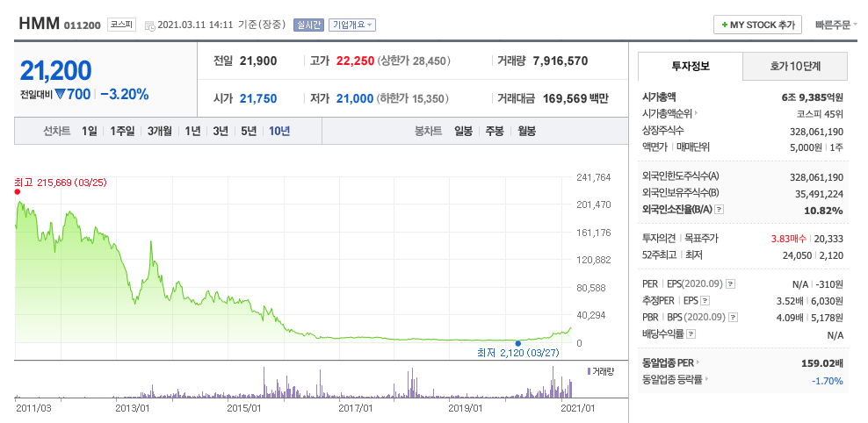Viewport: 868px width, 423px height.
Task: Click the 상한가 28,450 text
Action: click(414, 61)
